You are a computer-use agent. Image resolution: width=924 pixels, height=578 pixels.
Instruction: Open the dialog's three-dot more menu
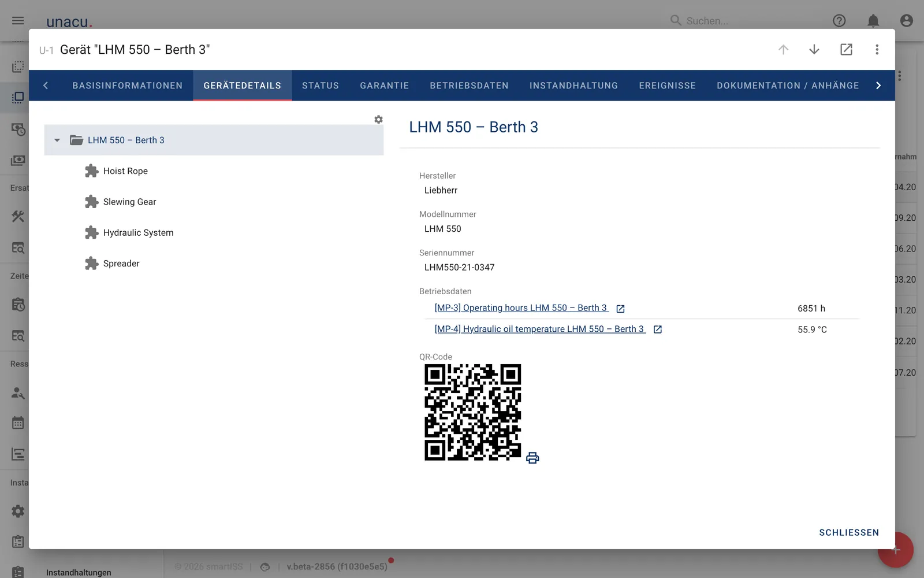[877, 50]
